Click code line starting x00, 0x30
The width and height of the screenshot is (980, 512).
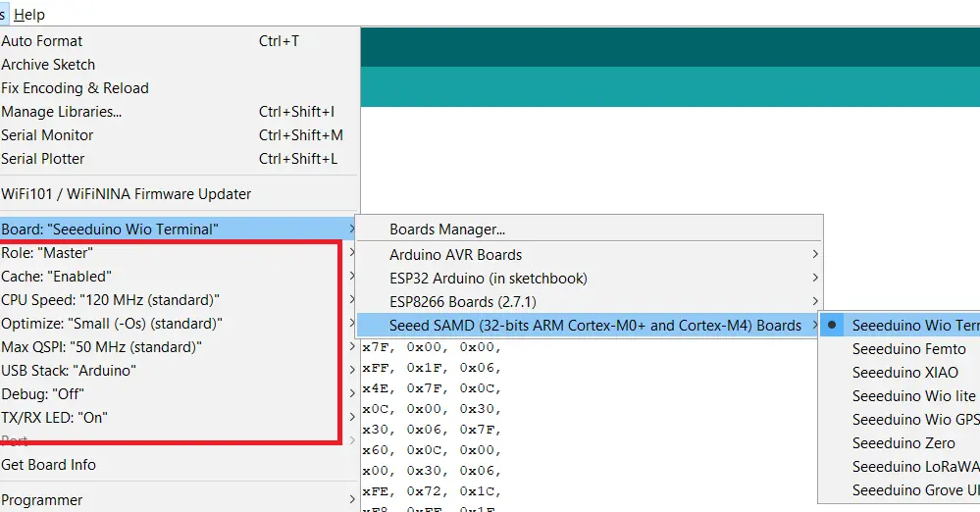coord(432,471)
